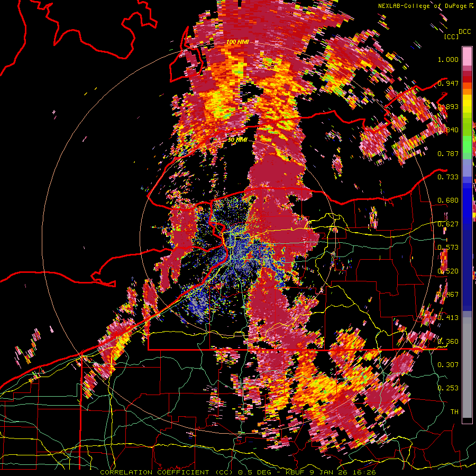Select the 0.573 scale value
Screen dimensions: 476x476
tap(448, 248)
